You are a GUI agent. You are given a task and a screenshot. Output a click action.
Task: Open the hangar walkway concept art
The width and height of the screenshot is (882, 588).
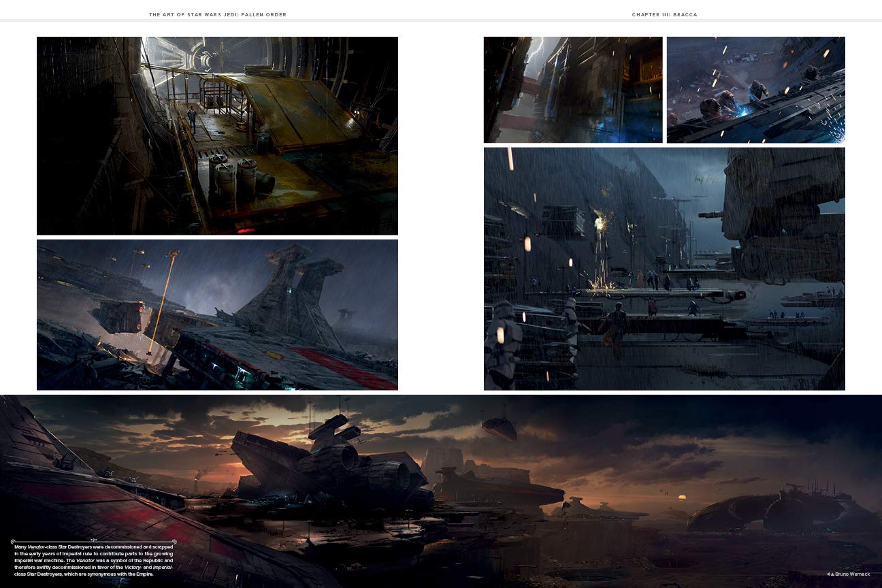[217, 135]
